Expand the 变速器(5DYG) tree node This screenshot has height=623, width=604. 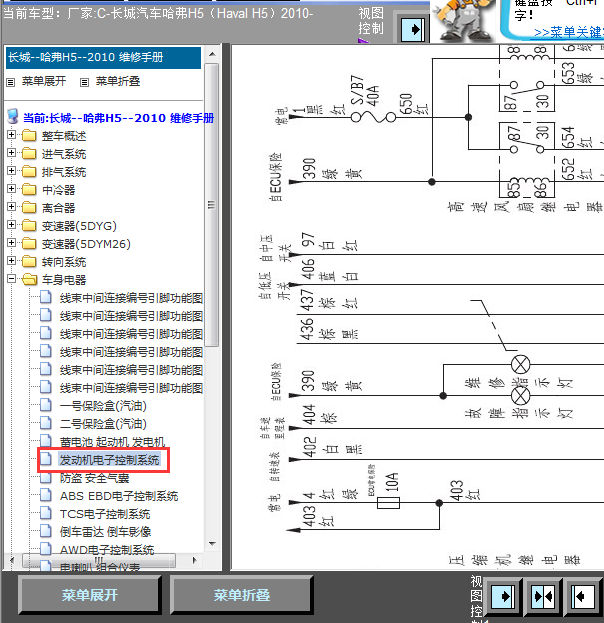12,224
